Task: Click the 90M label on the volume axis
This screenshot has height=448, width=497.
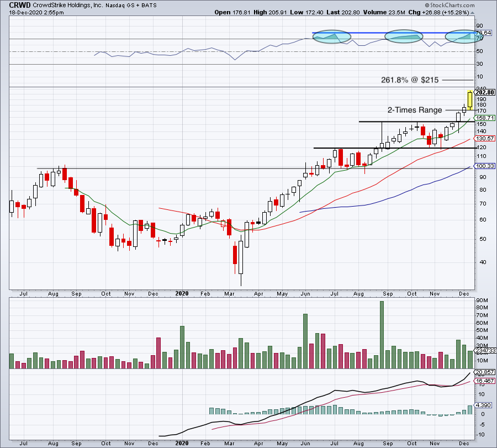Action: click(x=482, y=301)
